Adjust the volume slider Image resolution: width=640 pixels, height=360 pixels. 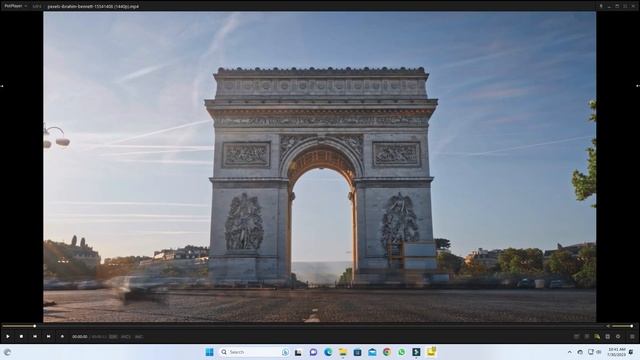point(622,326)
